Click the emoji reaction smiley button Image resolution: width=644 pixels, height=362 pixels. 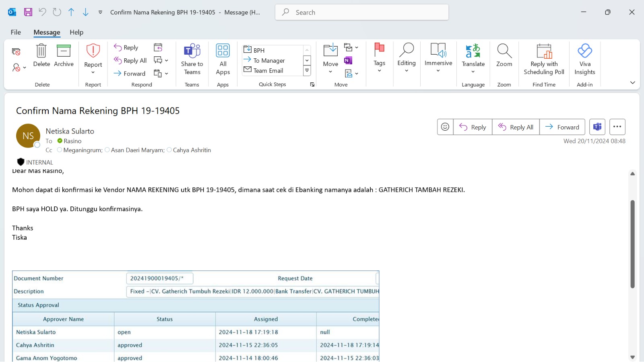coord(445,127)
